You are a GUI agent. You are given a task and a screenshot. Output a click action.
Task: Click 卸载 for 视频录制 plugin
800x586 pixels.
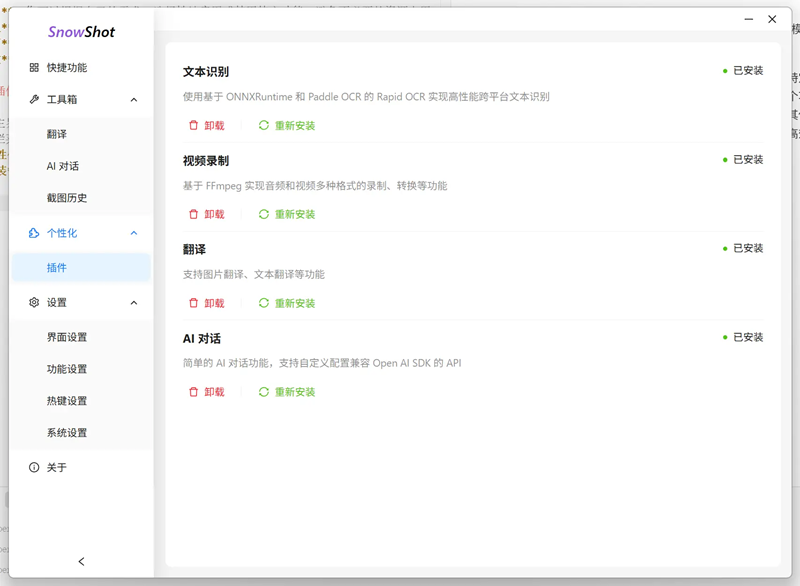207,214
